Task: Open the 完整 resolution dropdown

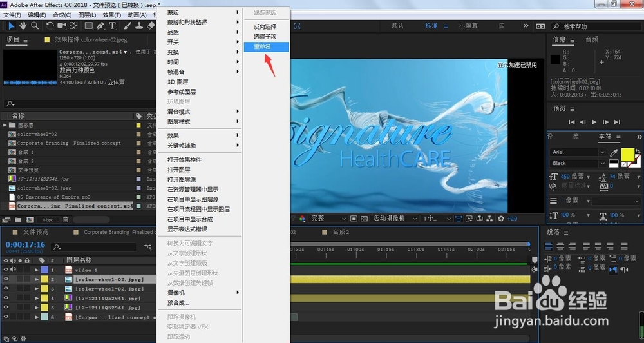Action: pyautogui.click(x=327, y=219)
